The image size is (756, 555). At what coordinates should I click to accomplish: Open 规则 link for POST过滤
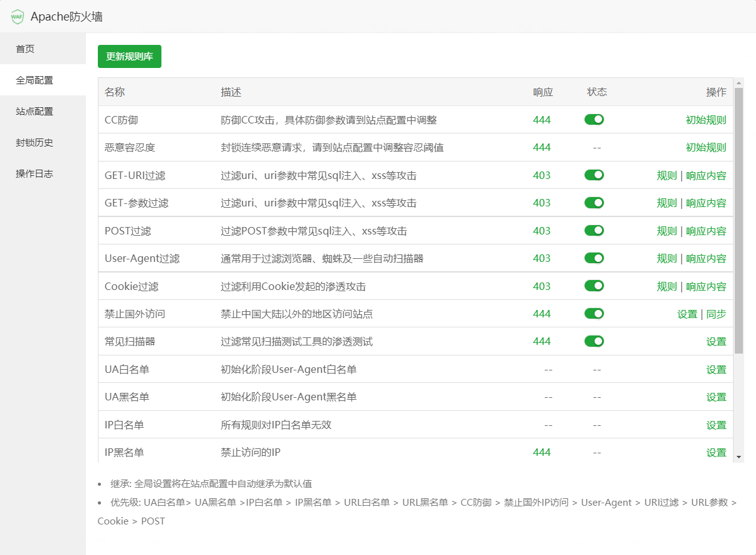point(667,231)
